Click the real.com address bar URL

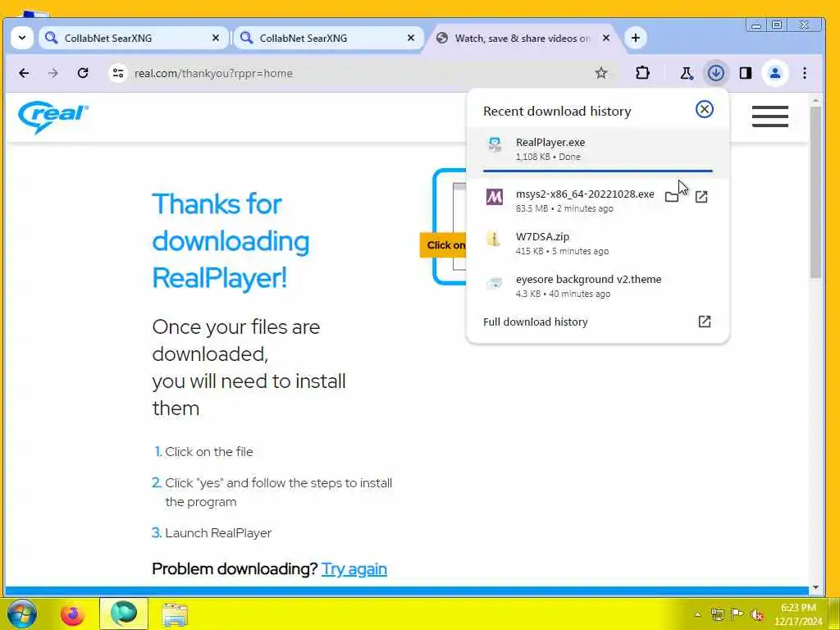tap(213, 73)
